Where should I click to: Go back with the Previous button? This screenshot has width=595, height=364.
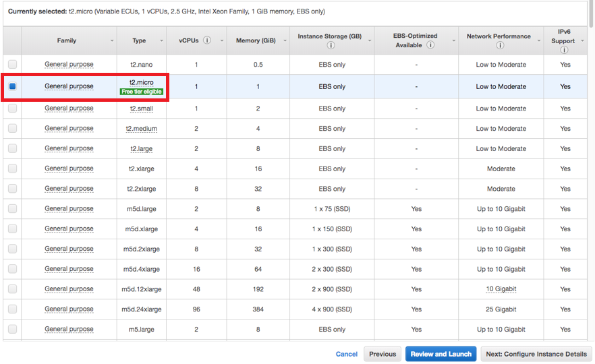coord(382,354)
